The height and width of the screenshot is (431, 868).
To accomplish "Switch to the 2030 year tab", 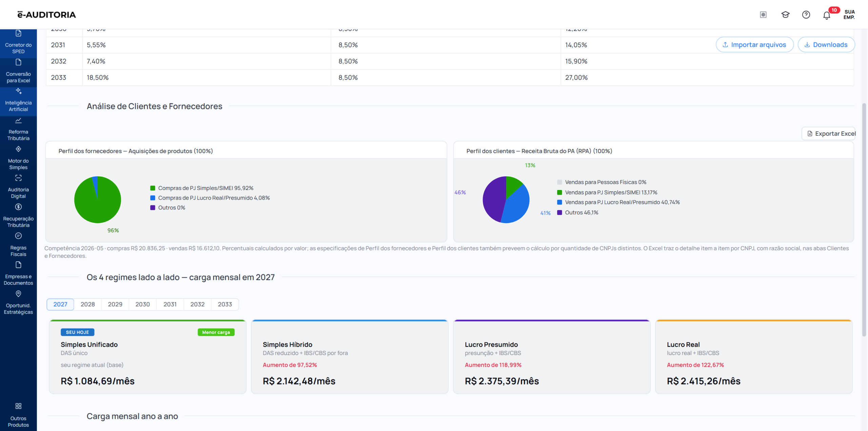I will 142,304.
